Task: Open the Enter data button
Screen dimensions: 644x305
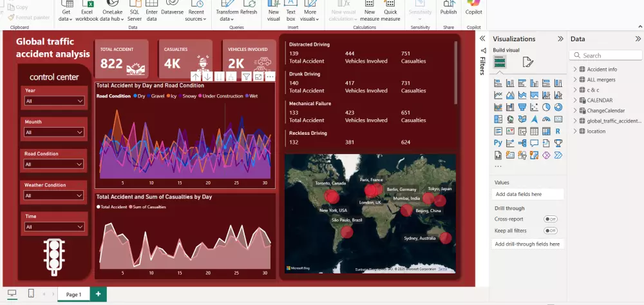Action: (x=151, y=12)
